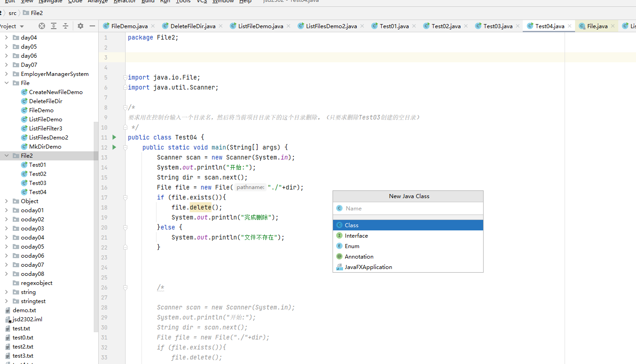The width and height of the screenshot is (636, 364).
Task: Hide the Project tool window with the minus icon
Action: [x=92, y=26]
